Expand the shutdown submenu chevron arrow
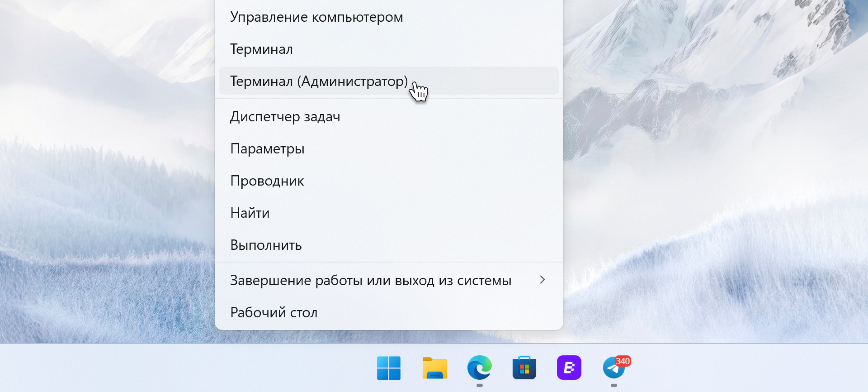Image resolution: width=868 pixels, height=392 pixels. tap(542, 280)
